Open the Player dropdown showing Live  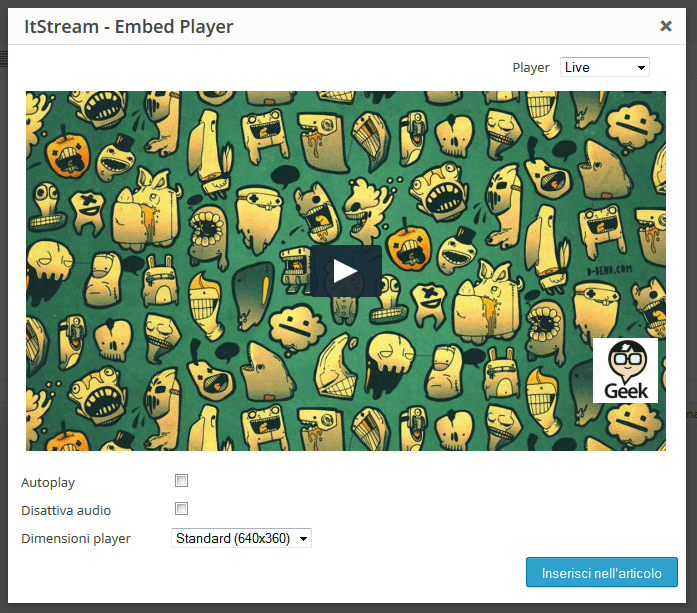(605, 67)
